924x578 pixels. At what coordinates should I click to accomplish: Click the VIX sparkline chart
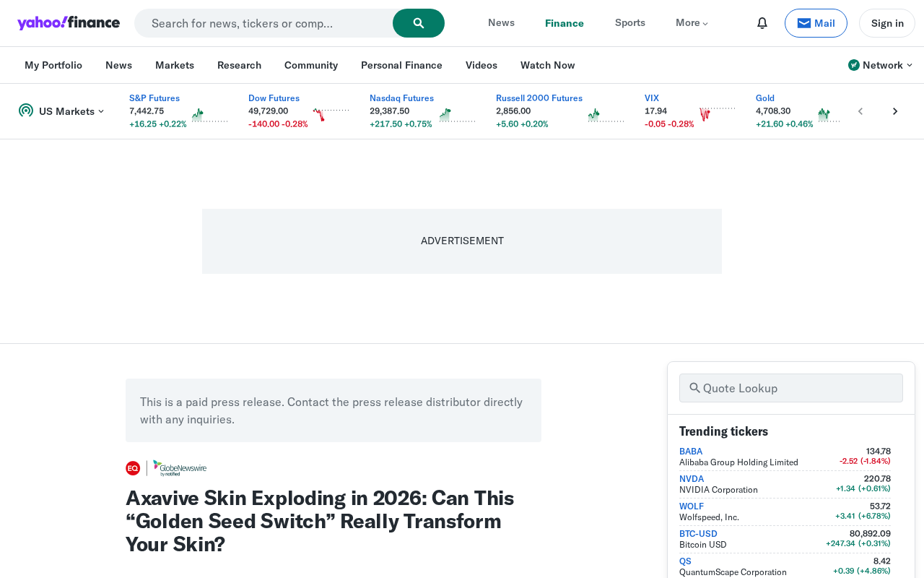tap(717, 115)
